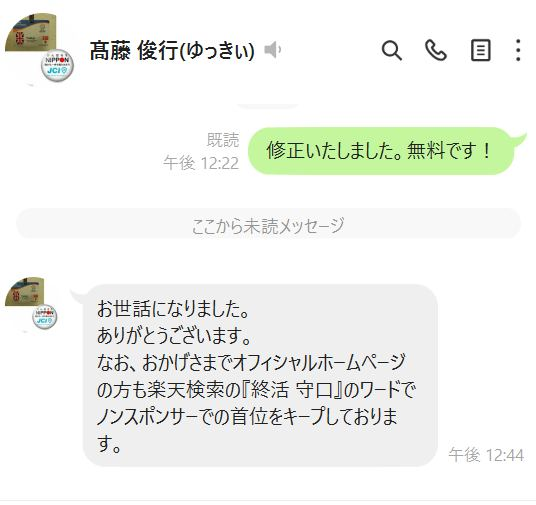Screen dimensions: 536x505
Task: Start a voice call with the phone icon
Action: [x=436, y=51]
